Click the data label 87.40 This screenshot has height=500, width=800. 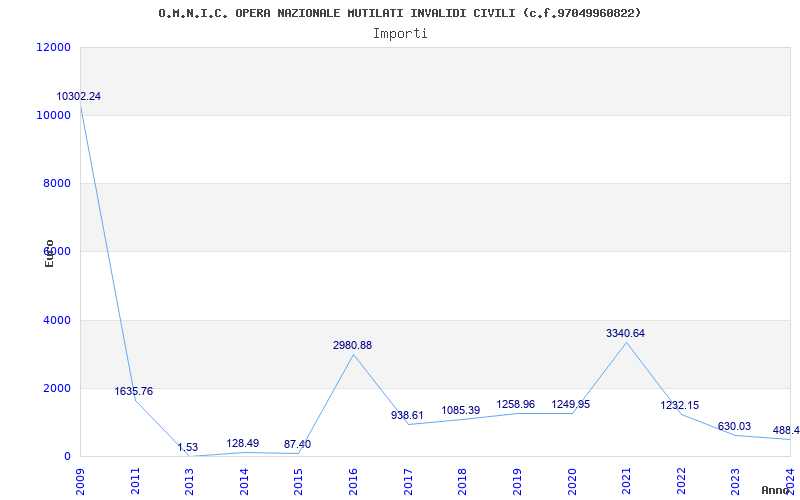pyautogui.click(x=297, y=444)
